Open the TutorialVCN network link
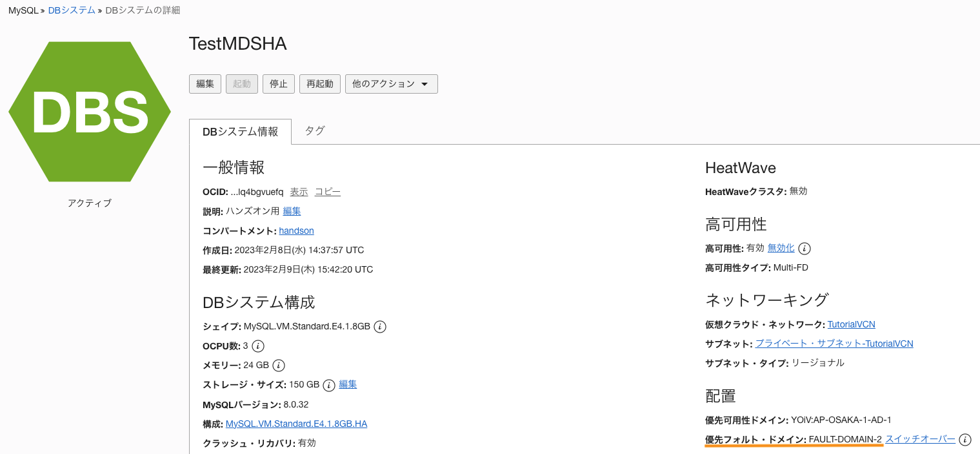 pos(851,324)
